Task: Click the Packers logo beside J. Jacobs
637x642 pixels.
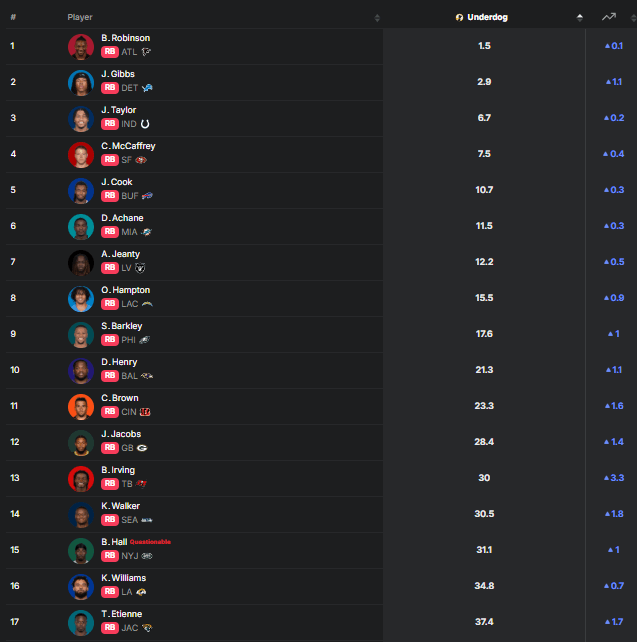Action: [141, 448]
